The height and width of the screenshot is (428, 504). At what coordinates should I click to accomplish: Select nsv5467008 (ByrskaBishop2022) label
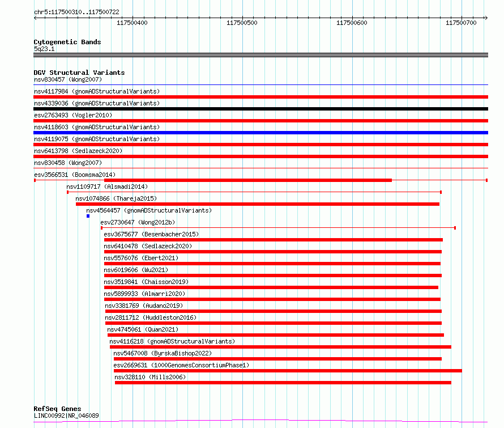point(163,353)
